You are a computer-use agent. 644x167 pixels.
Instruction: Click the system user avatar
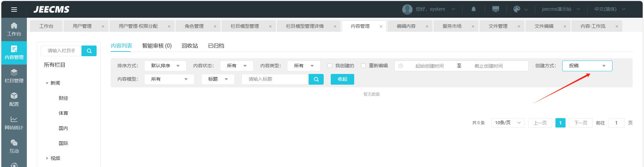coord(407,9)
